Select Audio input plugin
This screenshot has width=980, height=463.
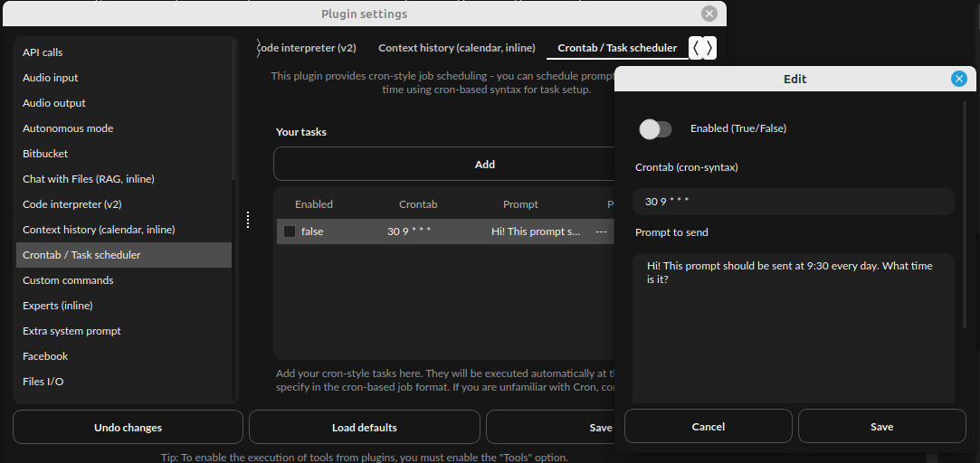coord(122,78)
